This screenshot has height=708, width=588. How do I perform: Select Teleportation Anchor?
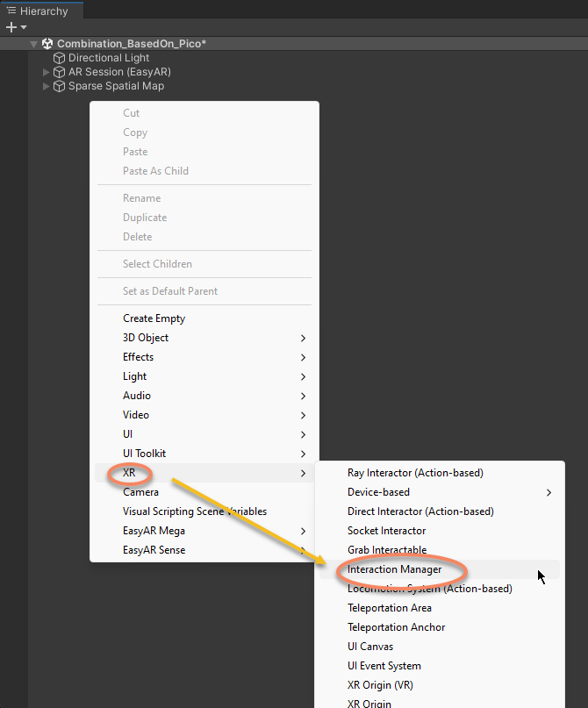(395, 626)
